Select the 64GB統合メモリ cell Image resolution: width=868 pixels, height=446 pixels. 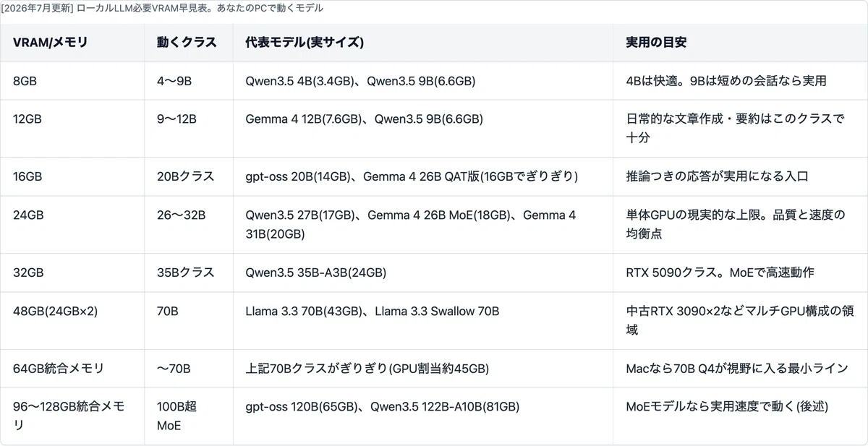click(72, 369)
